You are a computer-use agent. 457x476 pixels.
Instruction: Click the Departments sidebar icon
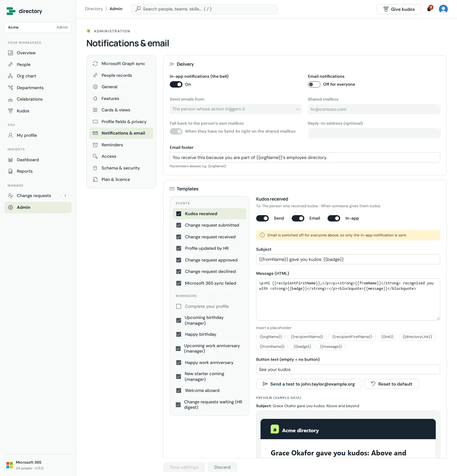point(10,88)
